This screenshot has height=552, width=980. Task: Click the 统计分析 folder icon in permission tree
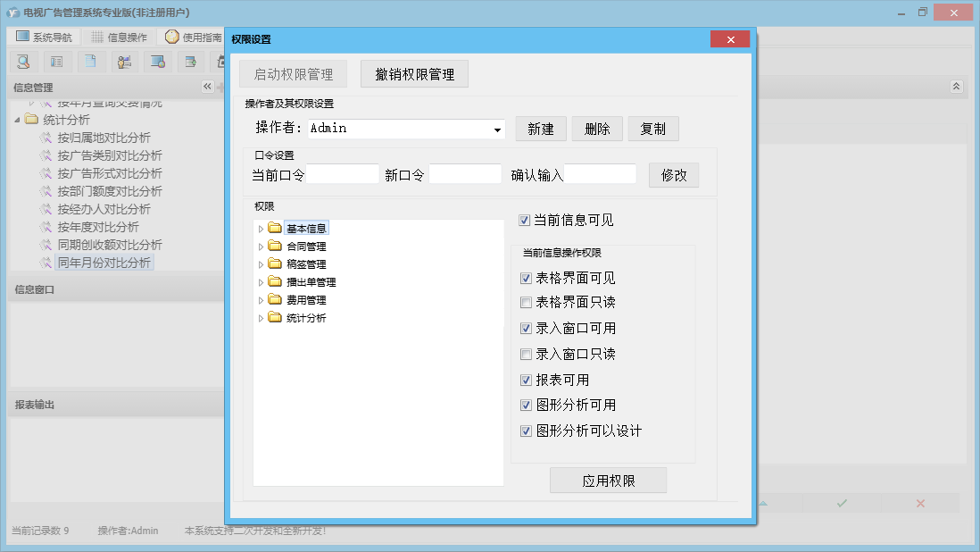click(x=274, y=317)
